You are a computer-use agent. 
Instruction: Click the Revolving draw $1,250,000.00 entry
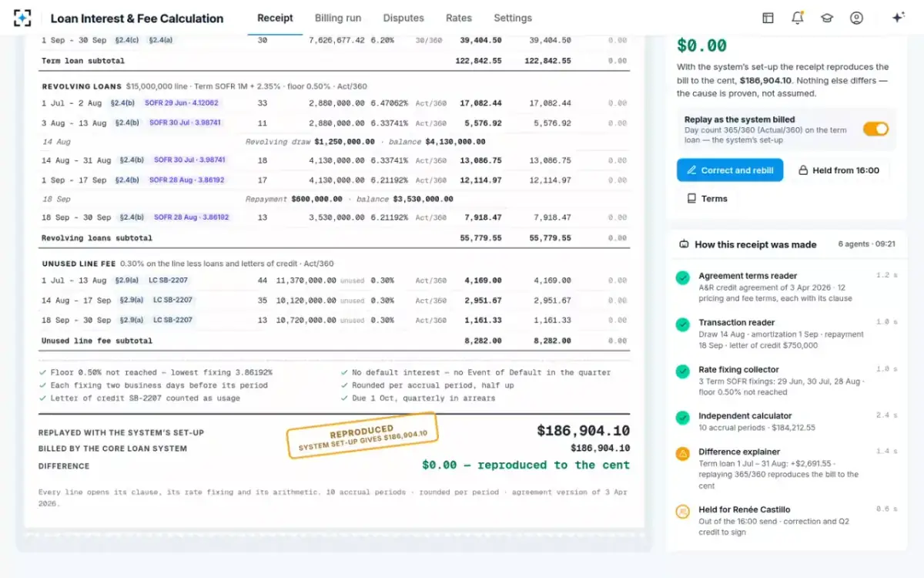310,142
